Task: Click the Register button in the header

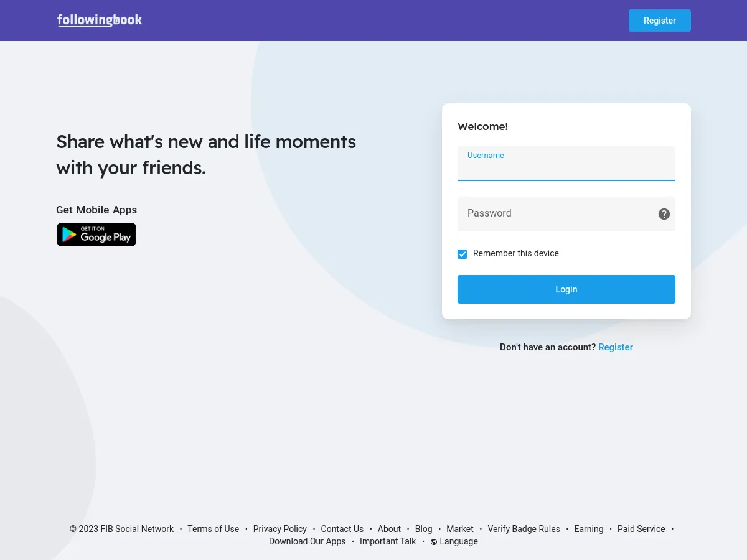Action: tap(659, 21)
